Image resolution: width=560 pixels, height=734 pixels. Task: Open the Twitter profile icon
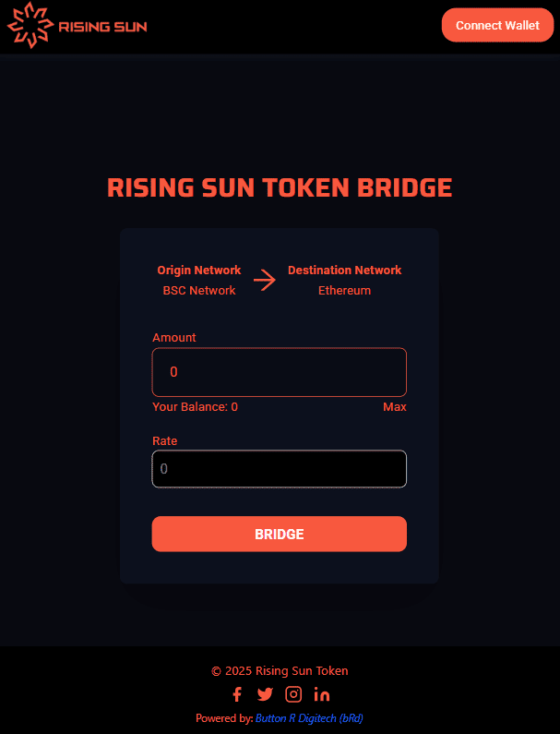265,694
